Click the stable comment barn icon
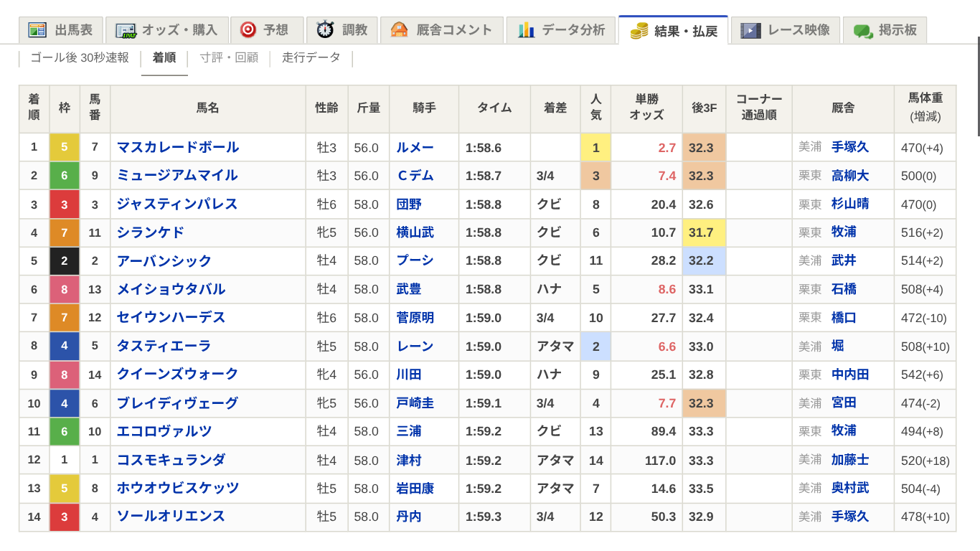The image size is (980, 551). click(x=399, y=30)
